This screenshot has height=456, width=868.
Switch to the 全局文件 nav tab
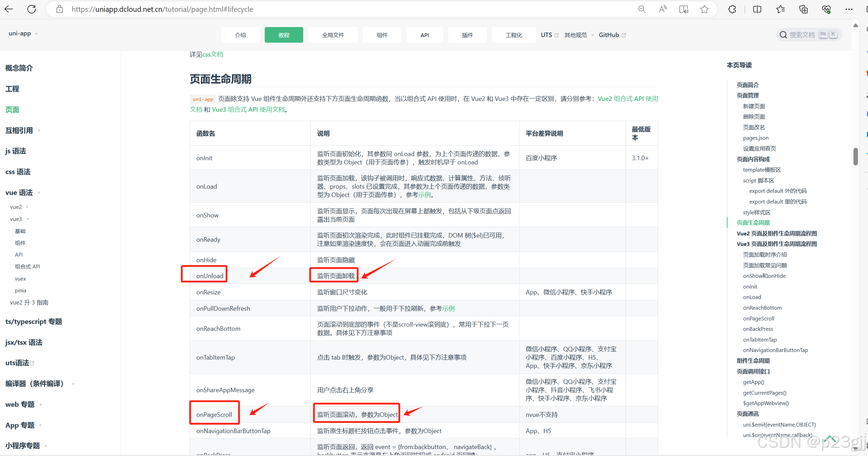[333, 35]
